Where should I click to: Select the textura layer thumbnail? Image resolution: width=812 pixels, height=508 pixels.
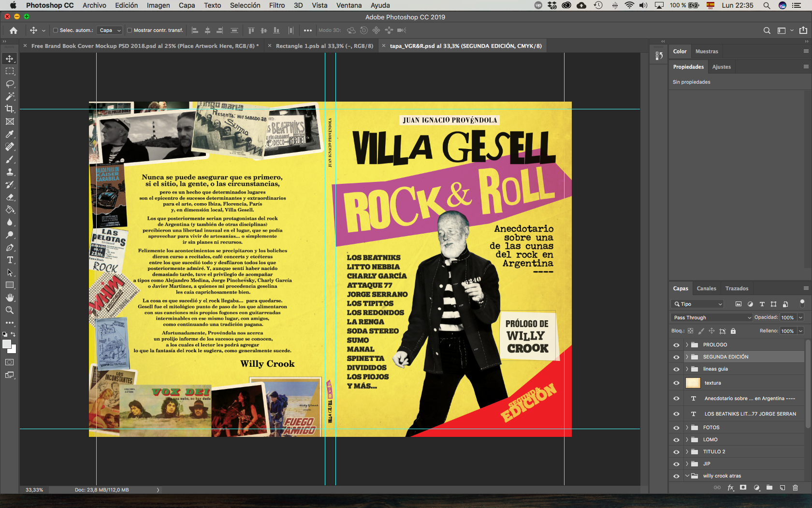click(x=693, y=383)
